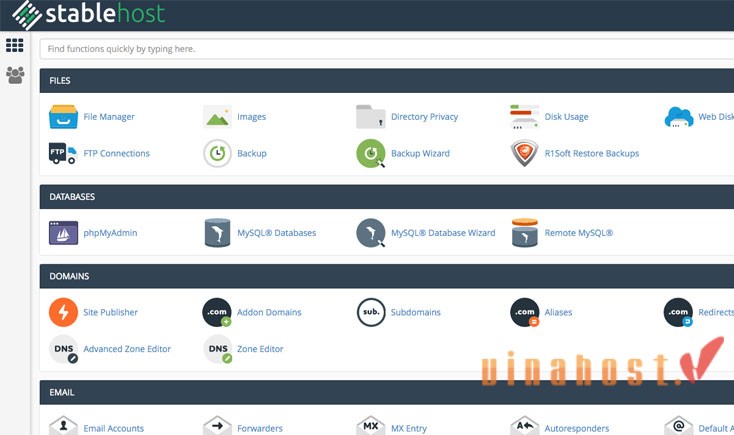
Task: Click the Zone Editor link text
Action: click(260, 349)
